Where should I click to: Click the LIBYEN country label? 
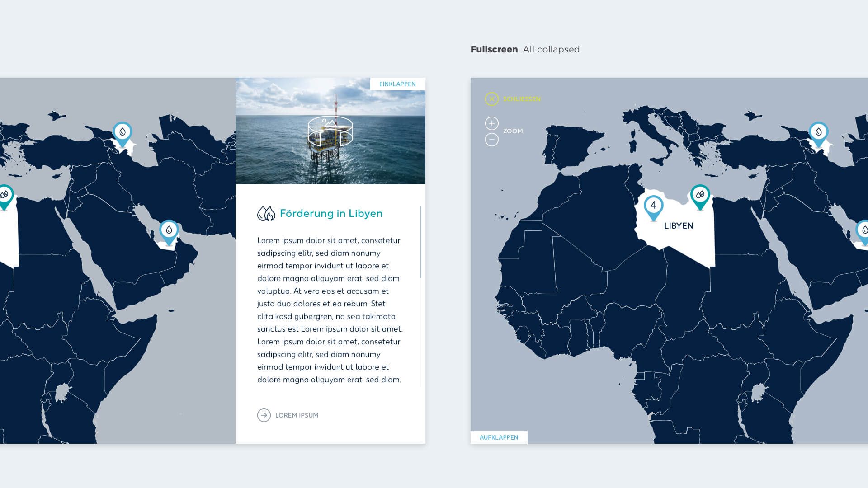point(679,226)
